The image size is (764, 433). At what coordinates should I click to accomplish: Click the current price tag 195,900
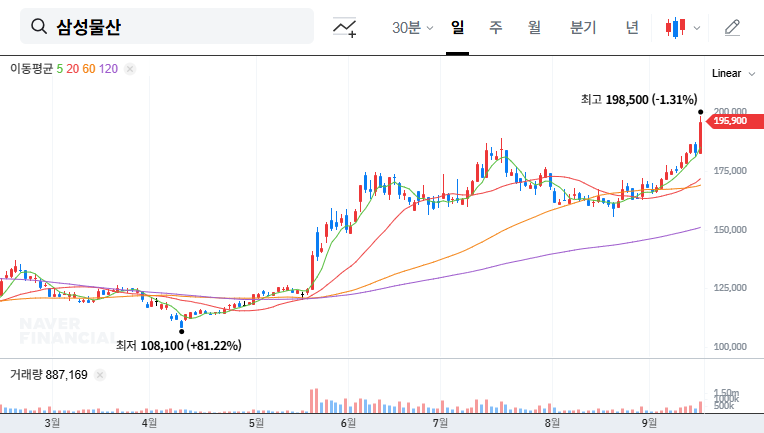735,121
